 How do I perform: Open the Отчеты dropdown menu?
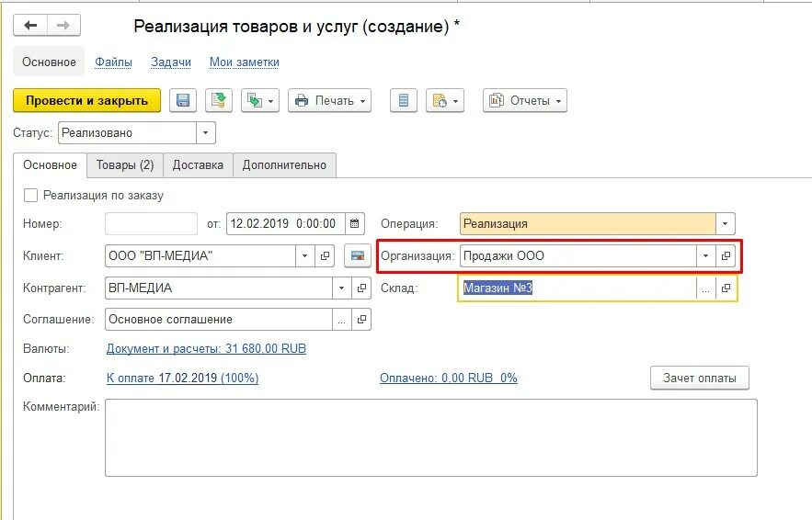(x=524, y=100)
